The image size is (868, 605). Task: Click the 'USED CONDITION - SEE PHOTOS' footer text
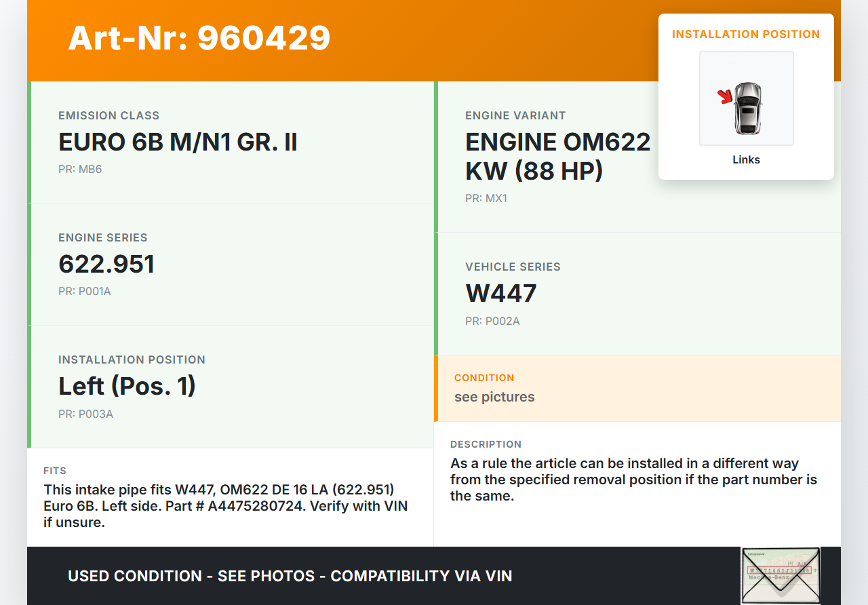290,577
